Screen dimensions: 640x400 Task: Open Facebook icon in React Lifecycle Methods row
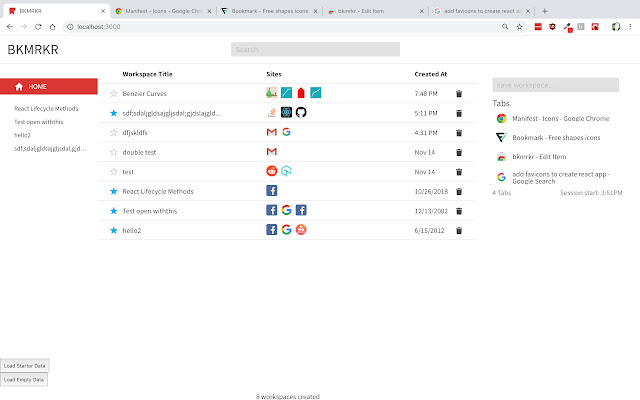272,191
